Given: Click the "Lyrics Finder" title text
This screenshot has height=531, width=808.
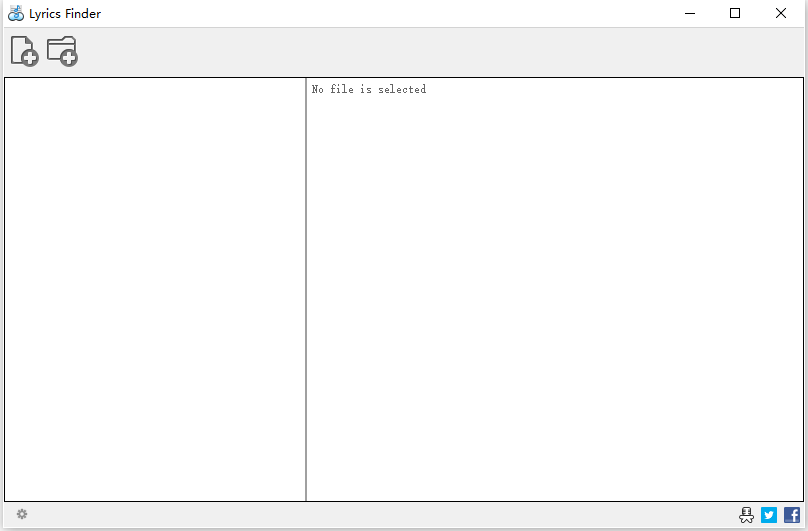Looking at the screenshot, I should pyautogui.click(x=65, y=14).
